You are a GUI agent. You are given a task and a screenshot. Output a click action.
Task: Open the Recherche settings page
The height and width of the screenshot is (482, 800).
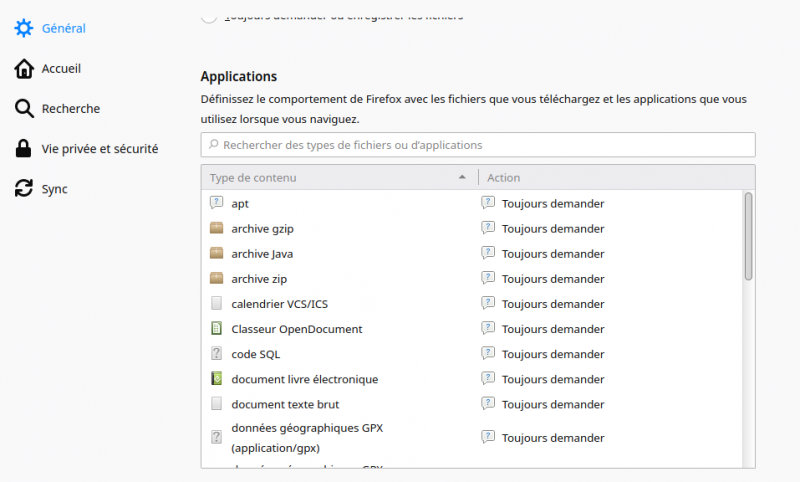pos(71,109)
